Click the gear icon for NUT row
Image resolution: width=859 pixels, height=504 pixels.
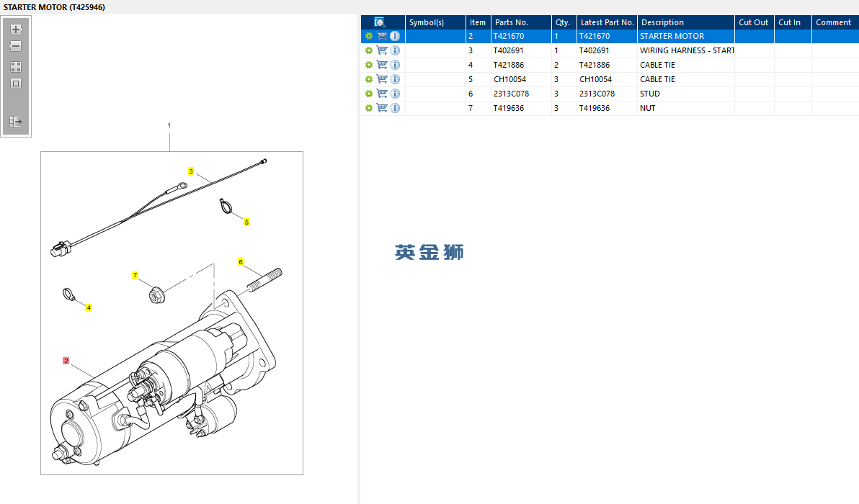click(369, 108)
